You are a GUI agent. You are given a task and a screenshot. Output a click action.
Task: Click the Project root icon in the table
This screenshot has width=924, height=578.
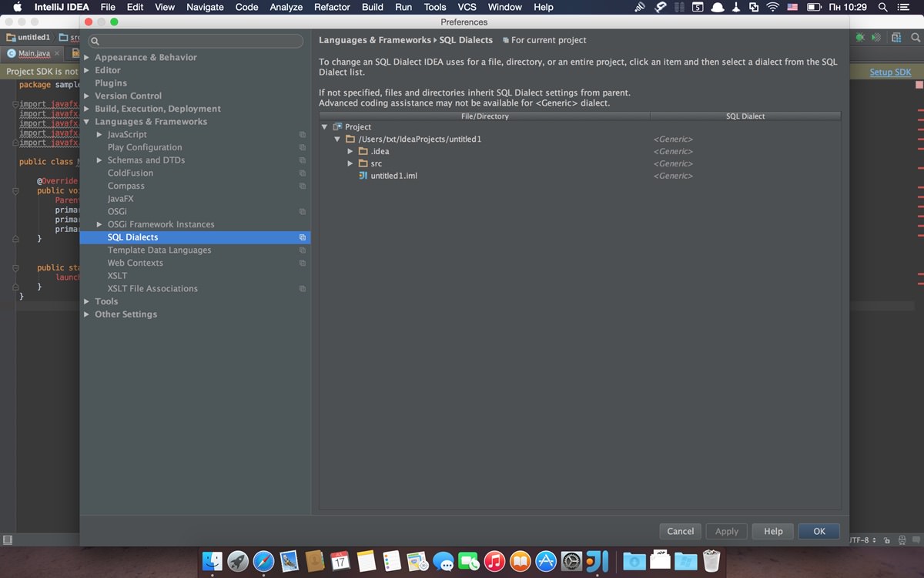337,126
